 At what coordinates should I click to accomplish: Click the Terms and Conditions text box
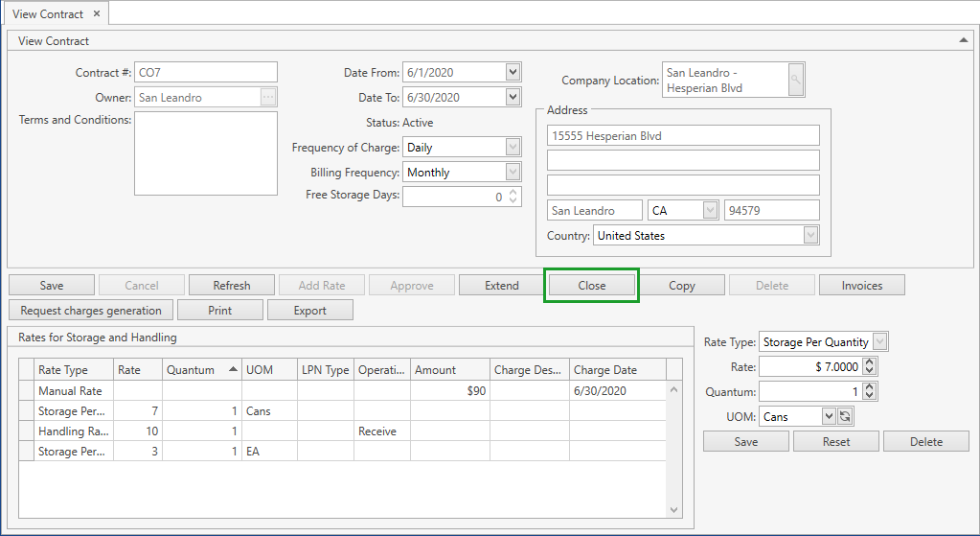tap(206, 153)
